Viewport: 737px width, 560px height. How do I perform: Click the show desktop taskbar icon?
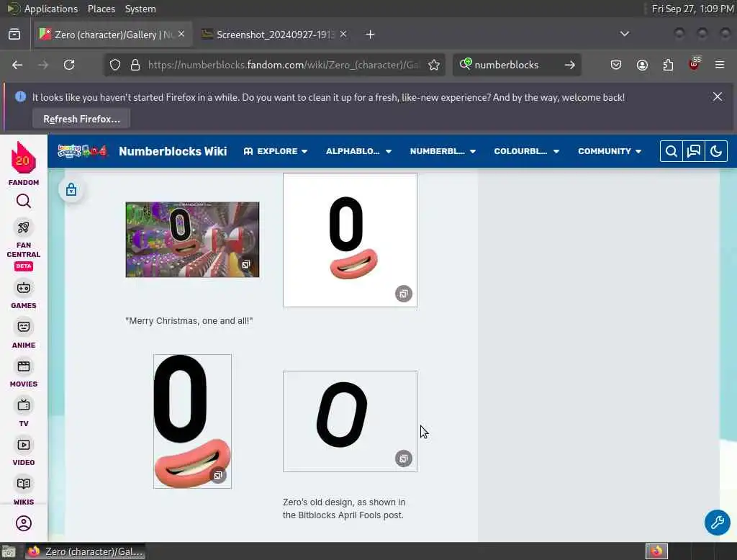pyautogui.click(x=9, y=551)
